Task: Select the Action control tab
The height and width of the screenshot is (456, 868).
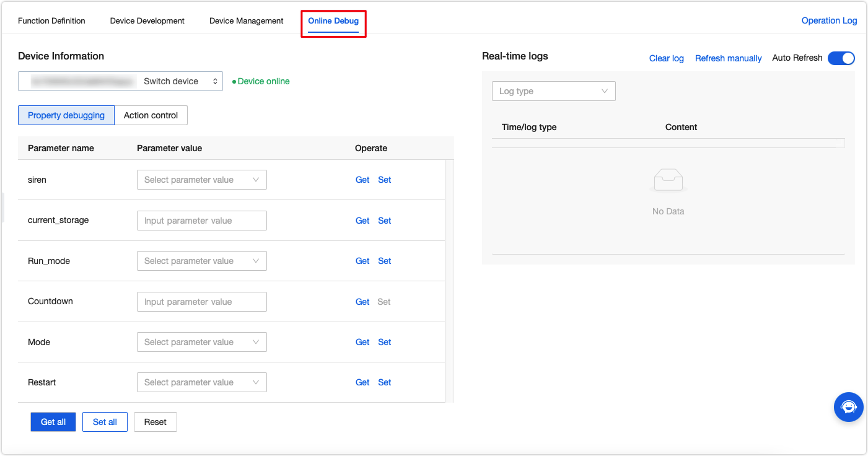Action: pyautogui.click(x=151, y=115)
